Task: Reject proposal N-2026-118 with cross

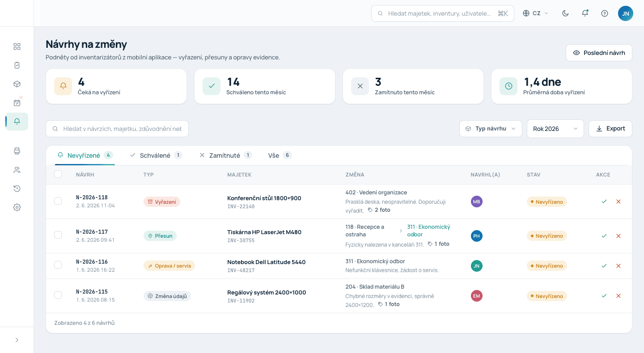Action: point(619,202)
